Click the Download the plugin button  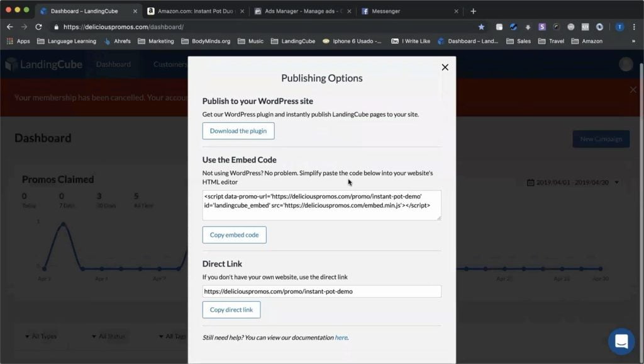coord(238,131)
